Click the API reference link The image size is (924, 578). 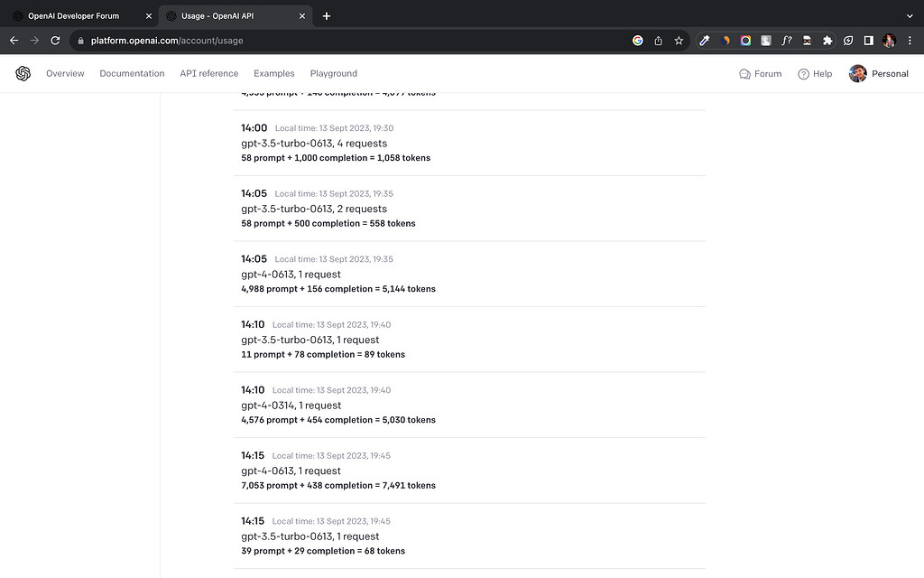click(209, 73)
